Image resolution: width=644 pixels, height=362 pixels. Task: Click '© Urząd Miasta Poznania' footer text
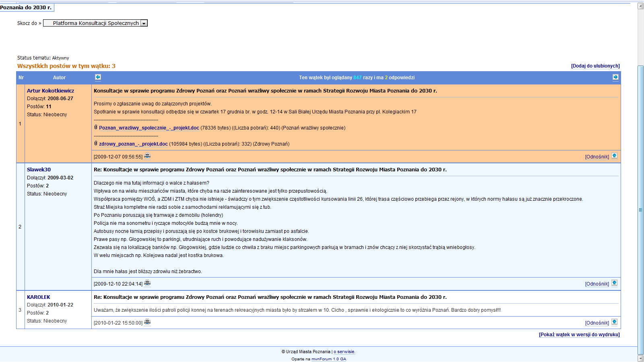point(306,352)
